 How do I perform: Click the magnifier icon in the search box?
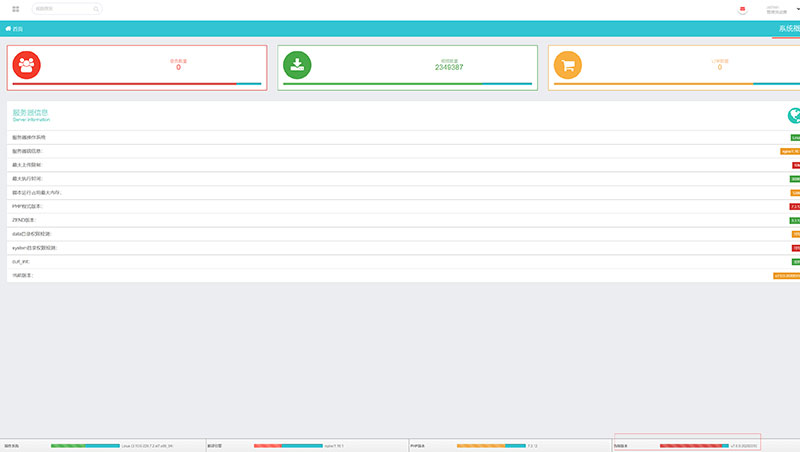[x=96, y=9]
